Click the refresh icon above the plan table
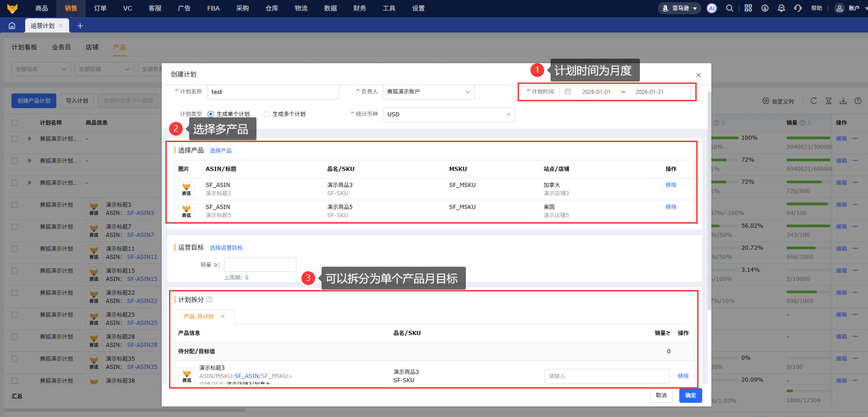 click(x=813, y=101)
